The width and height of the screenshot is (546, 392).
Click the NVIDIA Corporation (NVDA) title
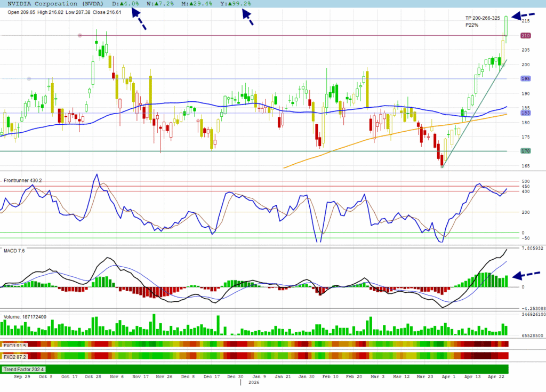tap(57, 4)
